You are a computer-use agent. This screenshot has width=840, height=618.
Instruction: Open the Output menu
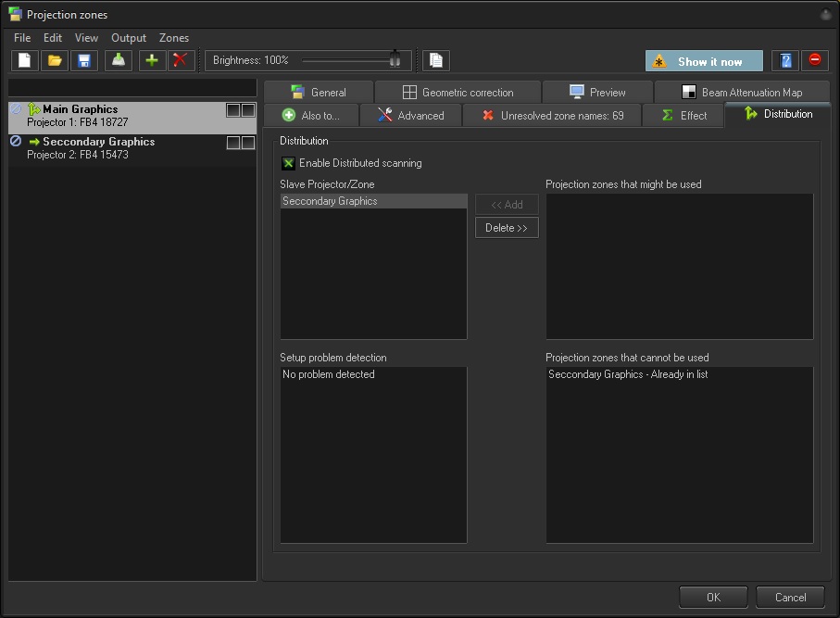(x=129, y=38)
